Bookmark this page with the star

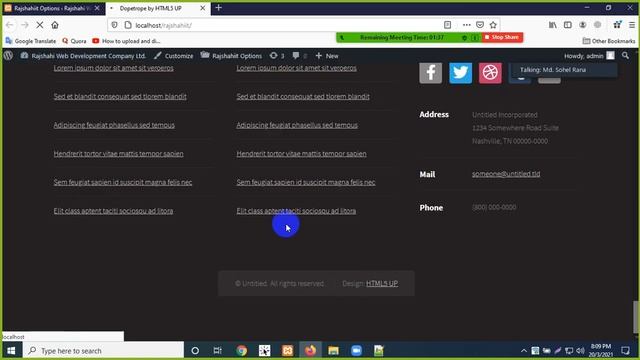click(493, 25)
